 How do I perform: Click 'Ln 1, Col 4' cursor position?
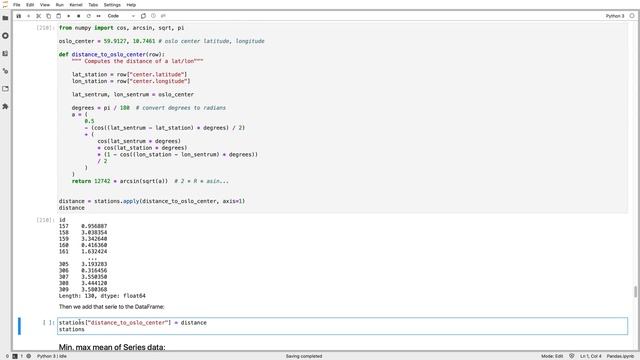point(591,356)
